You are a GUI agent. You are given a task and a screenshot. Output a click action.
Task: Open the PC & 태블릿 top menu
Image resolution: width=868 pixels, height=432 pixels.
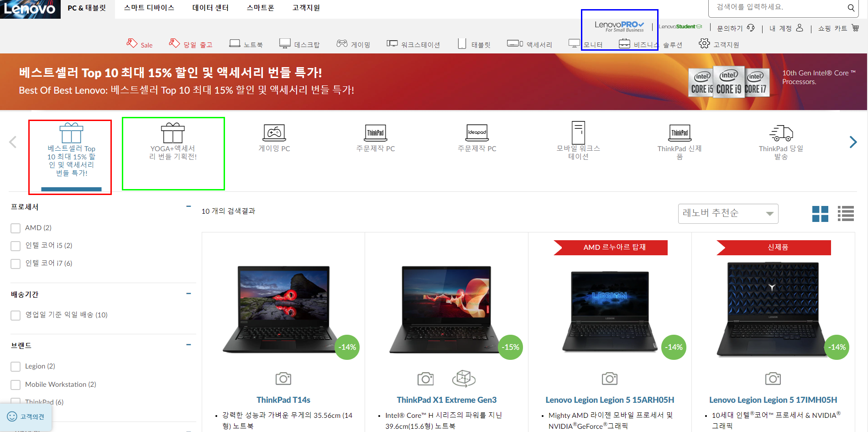point(87,8)
